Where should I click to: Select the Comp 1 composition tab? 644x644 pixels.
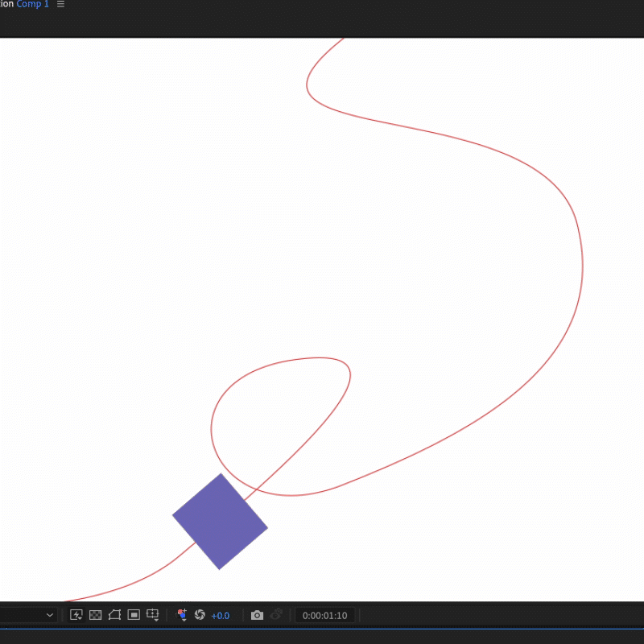(32, 4)
